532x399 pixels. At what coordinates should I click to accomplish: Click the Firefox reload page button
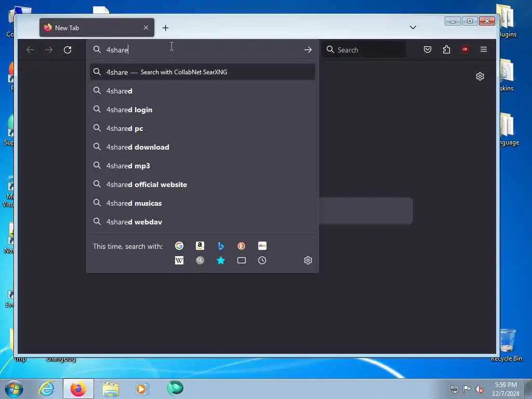click(x=68, y=50)
